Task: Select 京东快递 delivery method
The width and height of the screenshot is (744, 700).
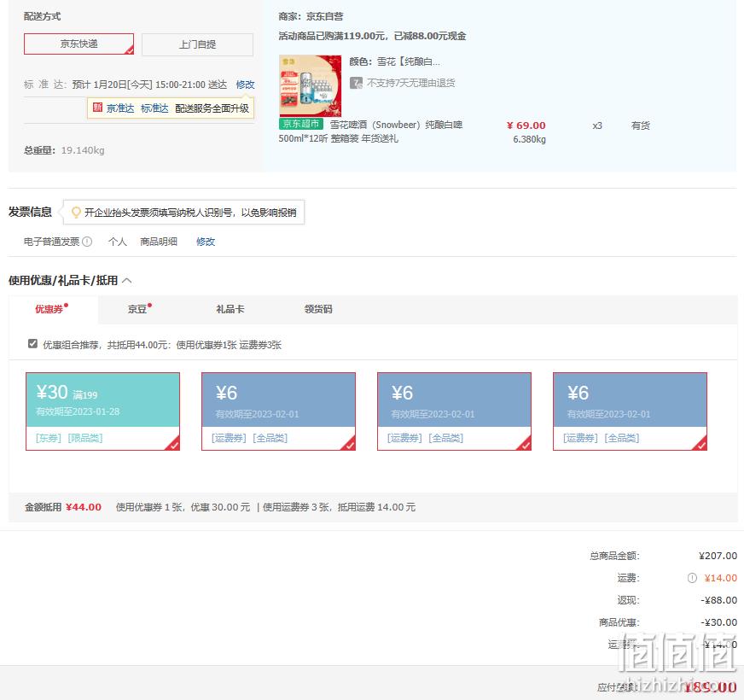Action: pos(78,44)
